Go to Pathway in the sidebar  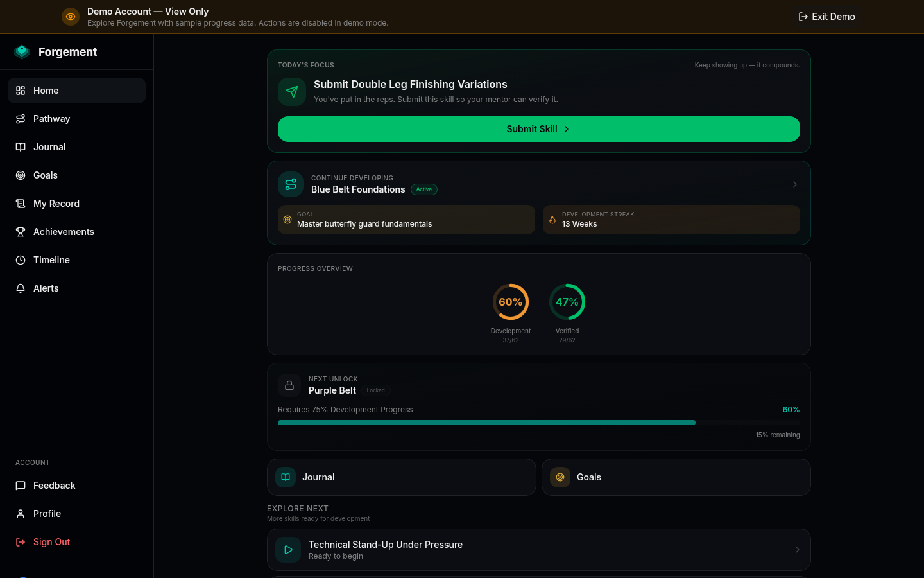click(76, 119)
